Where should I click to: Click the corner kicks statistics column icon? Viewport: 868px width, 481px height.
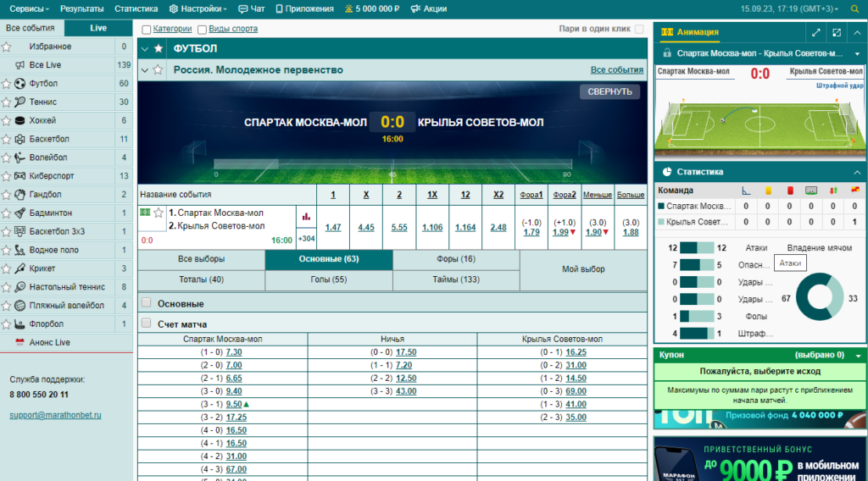pos(746,191)
